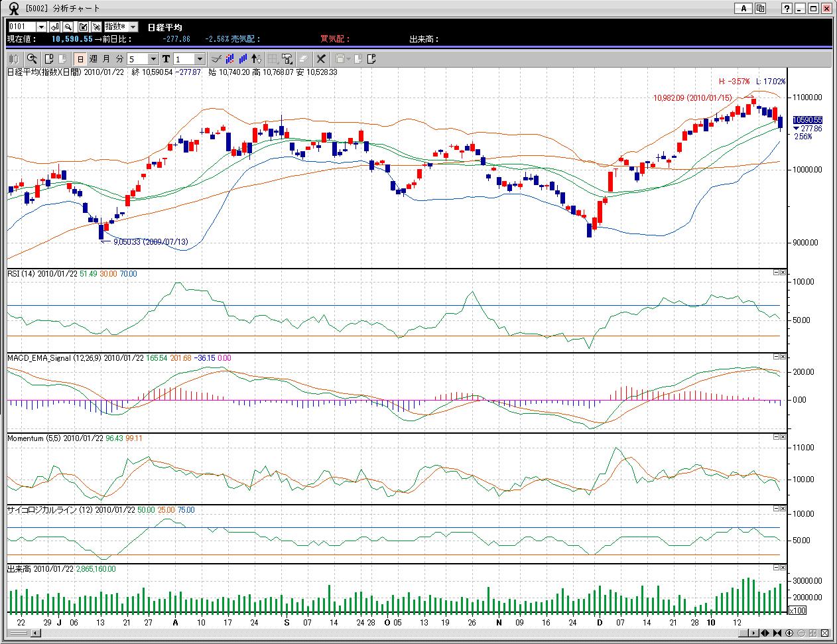Click the candlestick chart type icon
This screenshot has width=837, height=644.
coord(14,59)
